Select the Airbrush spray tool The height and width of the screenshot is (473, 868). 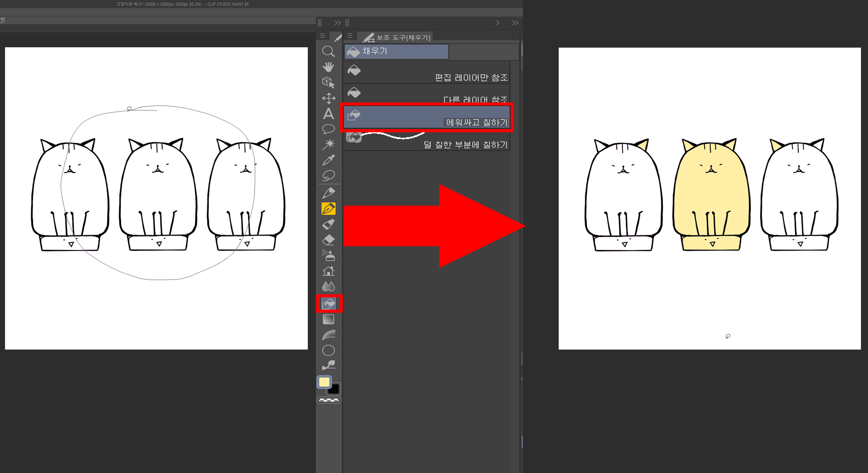tap(328, 255)
